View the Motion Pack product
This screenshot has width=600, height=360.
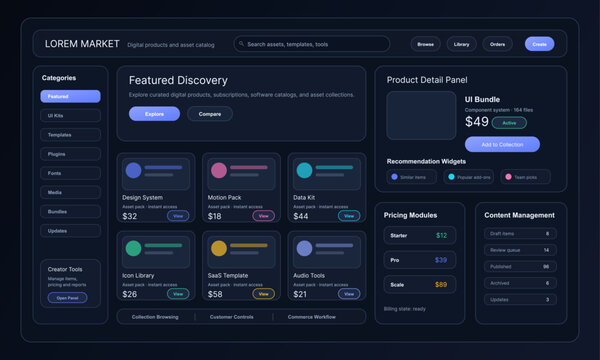264,216
